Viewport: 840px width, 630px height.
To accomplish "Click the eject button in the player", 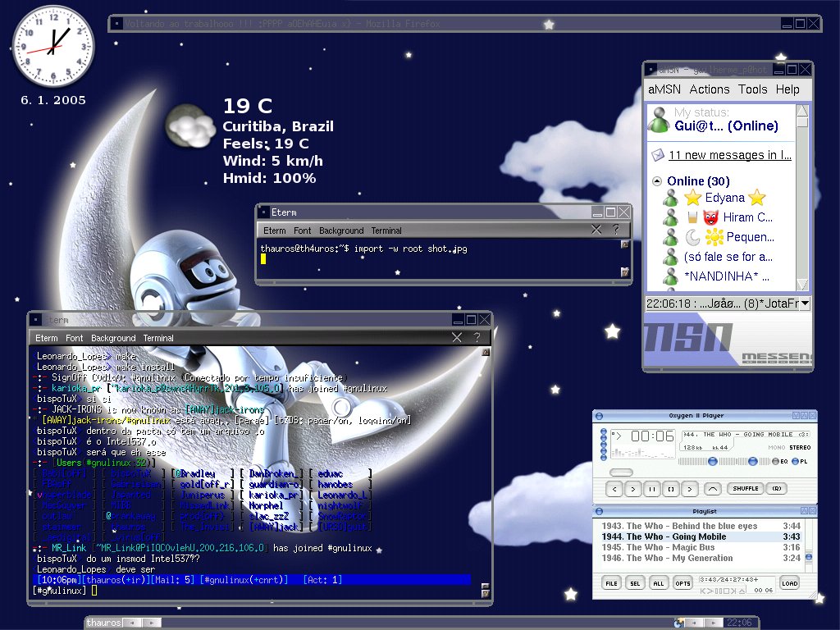I will pyautogui.click(x=712, y=489).
